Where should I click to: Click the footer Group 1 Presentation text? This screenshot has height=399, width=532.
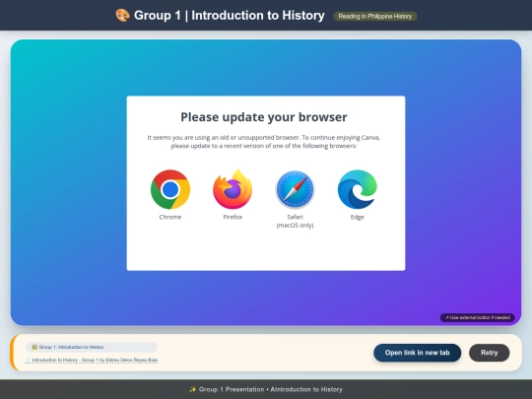[270, 389]
